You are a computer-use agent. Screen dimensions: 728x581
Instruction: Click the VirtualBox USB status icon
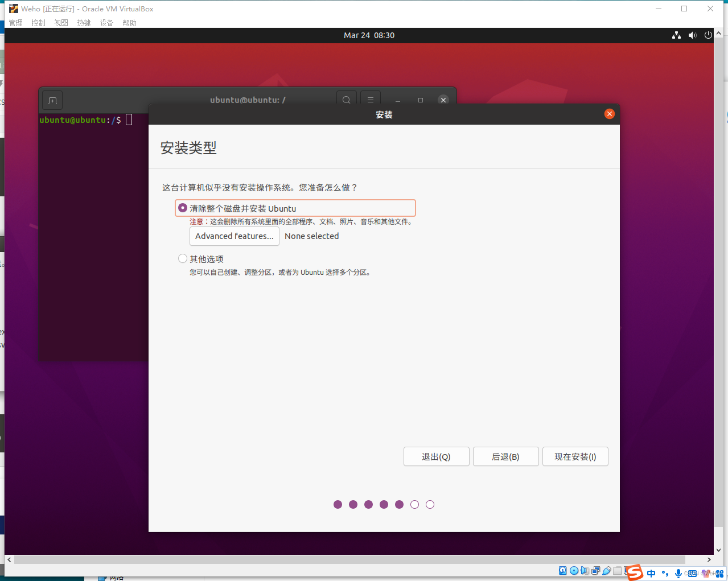[x=607, y=571]
